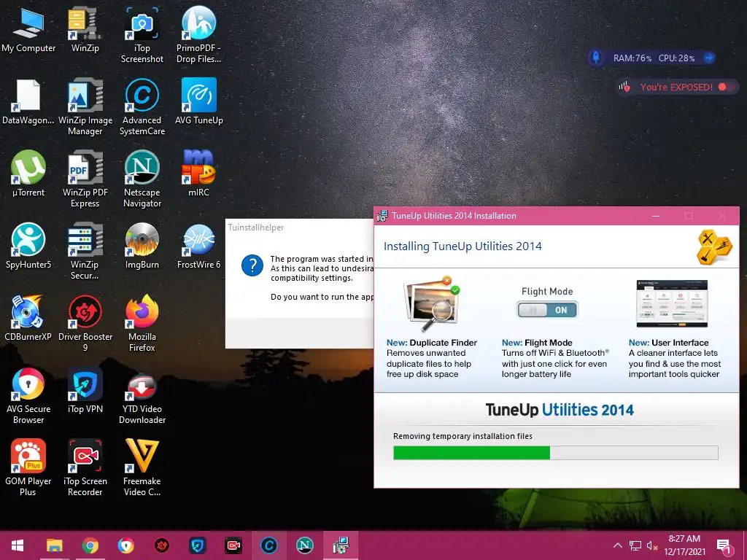The width and height of the screenshot is (747, 560).
Task: Click the muted volume tray icon
Action: pos(651,545)
